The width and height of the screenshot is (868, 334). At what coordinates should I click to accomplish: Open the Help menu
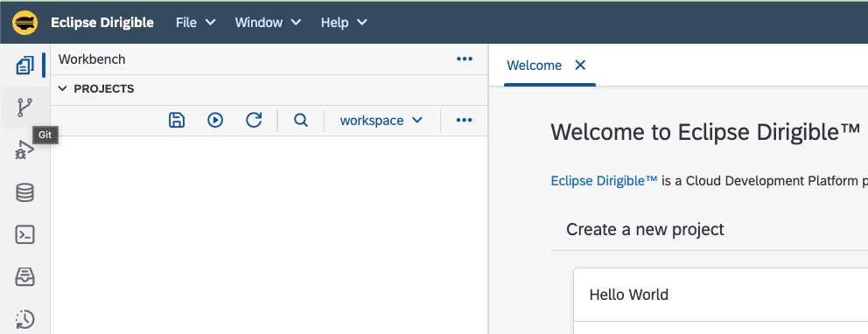tap(344, 23)
